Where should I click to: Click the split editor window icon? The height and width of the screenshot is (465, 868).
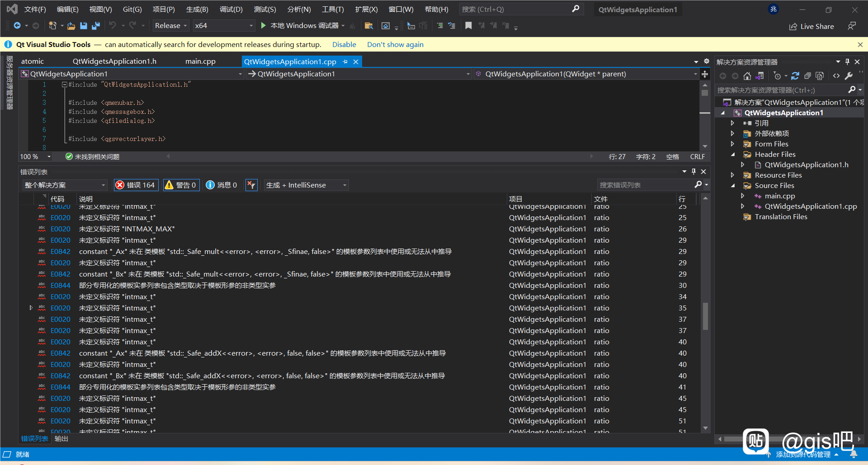pyautogui.click(x=705, y=74)
